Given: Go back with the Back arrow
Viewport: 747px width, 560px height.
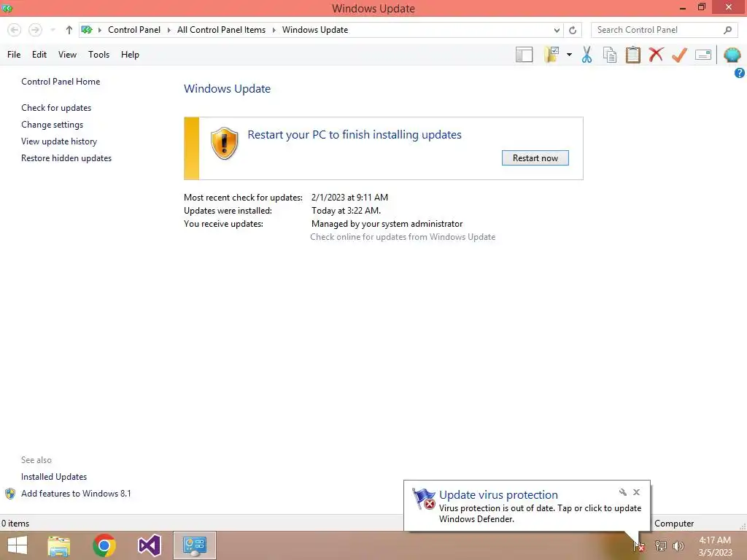Looking at the screenshot, I should (x=15, y=30).
